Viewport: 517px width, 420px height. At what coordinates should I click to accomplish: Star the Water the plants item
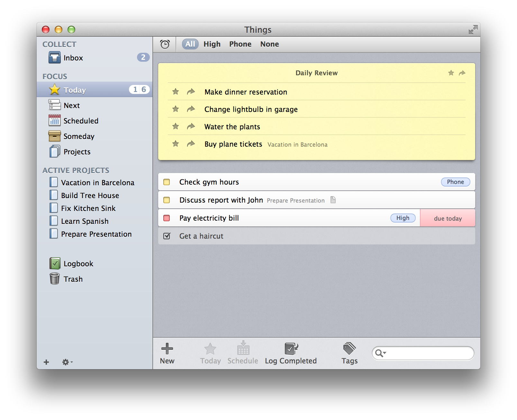coord(176,126)
